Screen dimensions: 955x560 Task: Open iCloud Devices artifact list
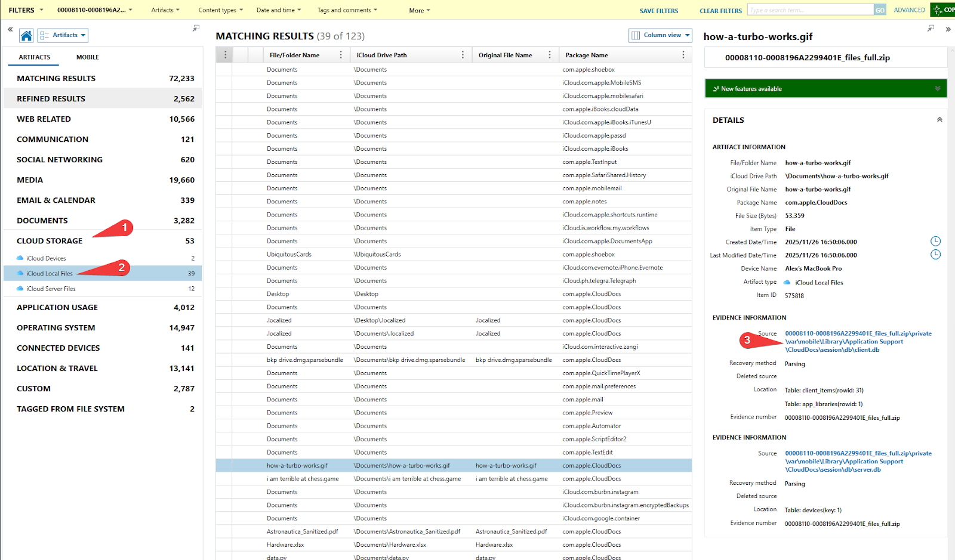coord(103,258)
